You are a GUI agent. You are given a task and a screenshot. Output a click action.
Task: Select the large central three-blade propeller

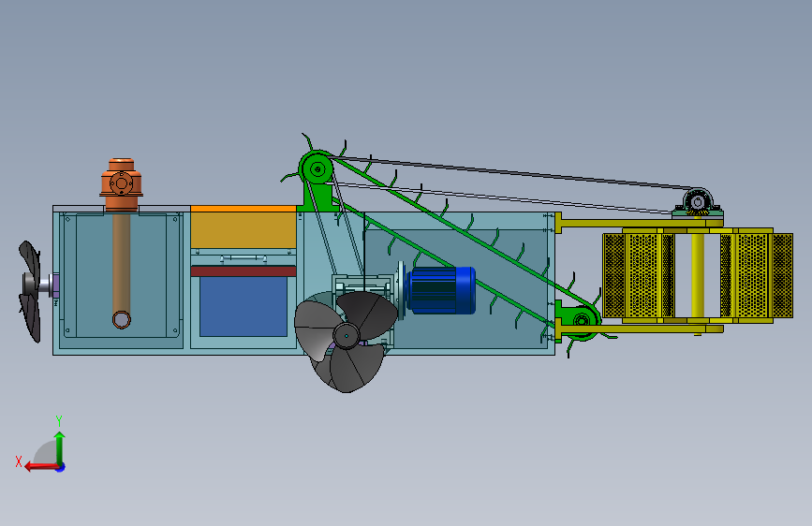[x=346, y=341]
